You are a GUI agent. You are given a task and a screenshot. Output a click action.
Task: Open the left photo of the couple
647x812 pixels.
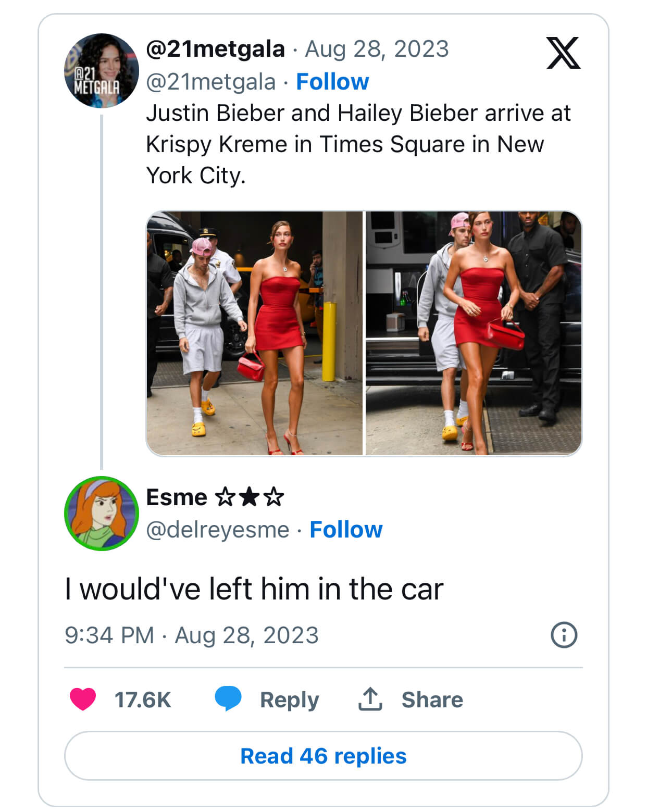254,333
